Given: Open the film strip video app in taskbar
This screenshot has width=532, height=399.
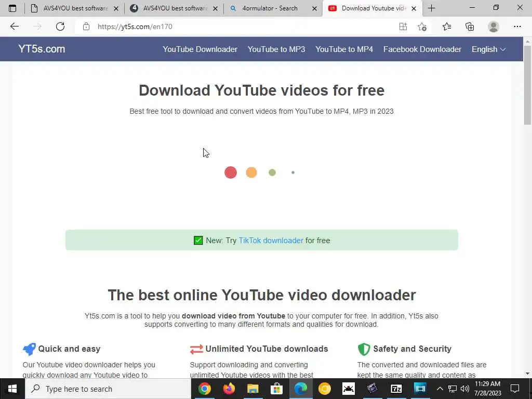Looking at the screenshot, I should [x=420, y=389].
